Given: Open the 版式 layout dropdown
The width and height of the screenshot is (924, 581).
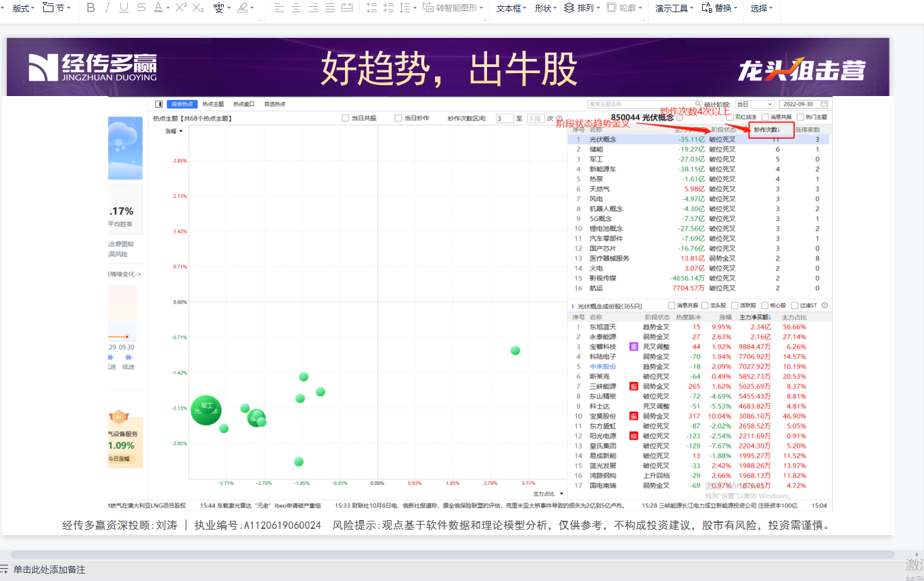Looking at the screenshot, I should click(x=24, y=8).
